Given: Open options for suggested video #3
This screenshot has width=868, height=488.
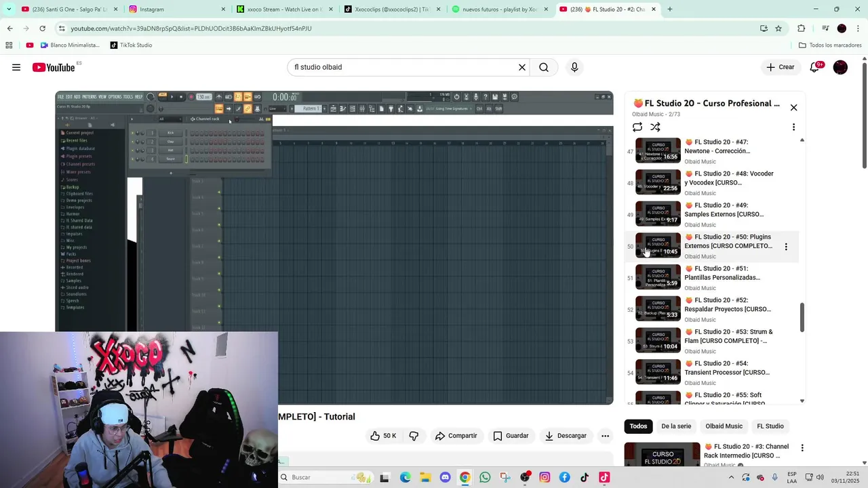Looking at the screenshot, I should coord(802,448).
